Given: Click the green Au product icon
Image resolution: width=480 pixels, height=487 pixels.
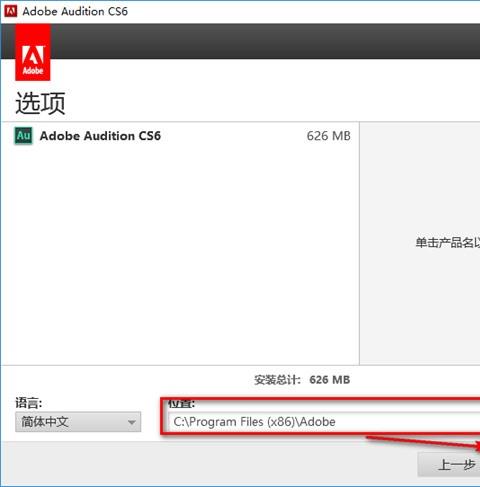Looking at the screenshot, I should (23, 136).
